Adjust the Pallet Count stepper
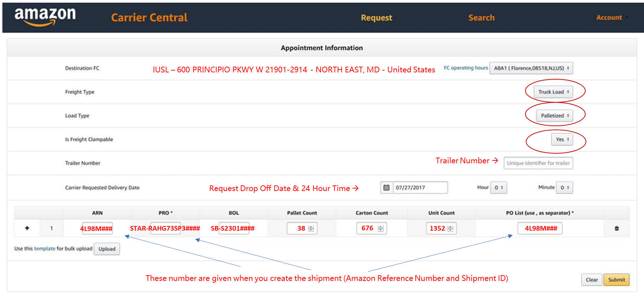This screenshot has width=644, height=298. click(311, 228)
